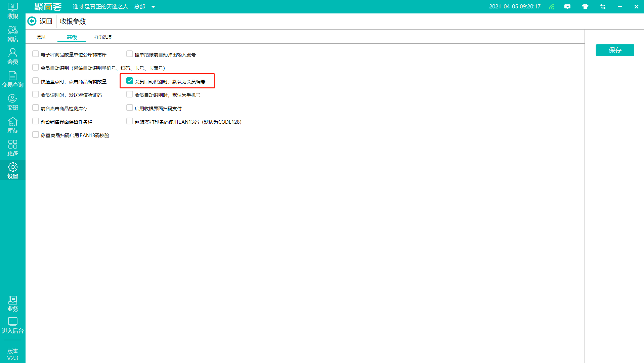
Task: Click the date time 2021-04-05 display
Action: pos(515,7)
